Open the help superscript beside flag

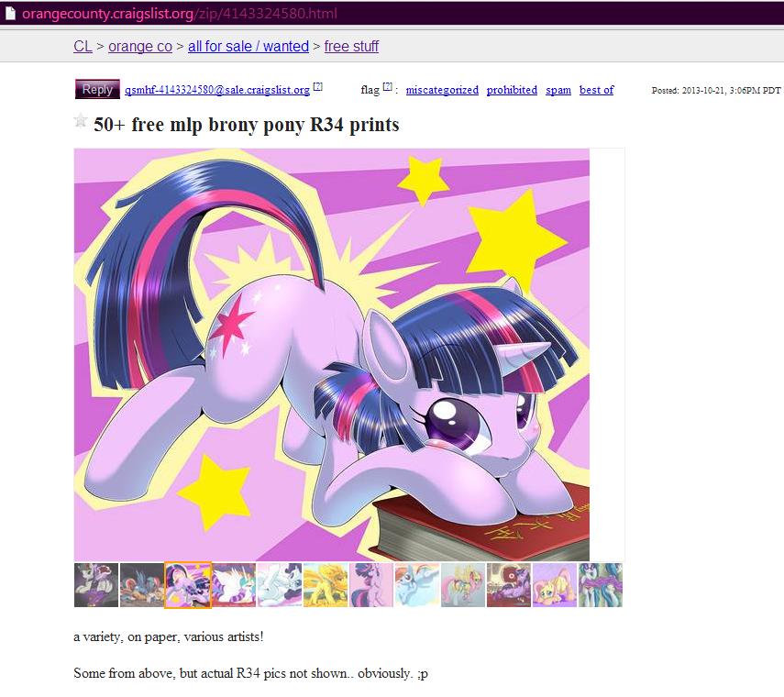(387, 86)
